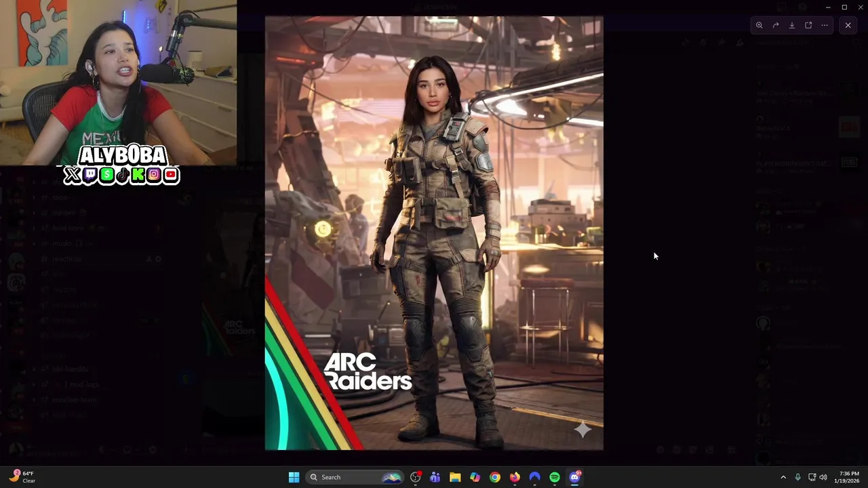868x488 pixels.
Task: Click the taskbar Search box
Action: tap(355, 477)
